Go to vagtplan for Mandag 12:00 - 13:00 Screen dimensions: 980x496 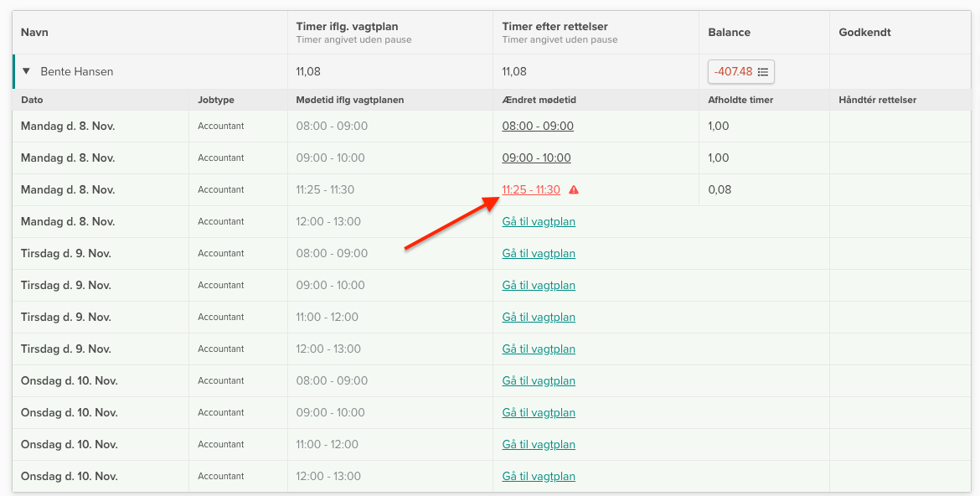tap(539, 221)
